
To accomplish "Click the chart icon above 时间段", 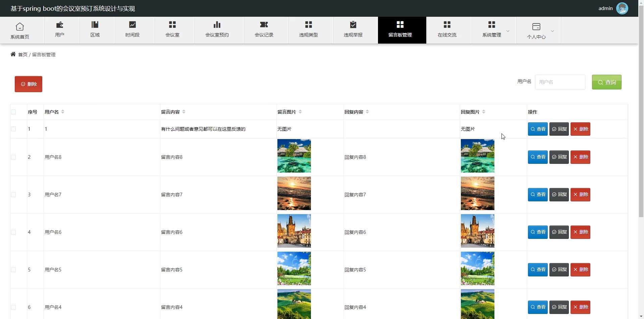I will coord(132,24).
